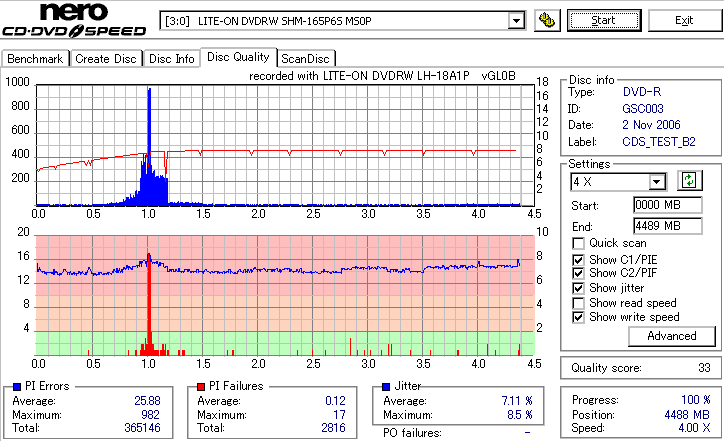This screenshot has width=724, height=441.
Task: Click the drive options tool icon
Action: (x=547, y=20)
